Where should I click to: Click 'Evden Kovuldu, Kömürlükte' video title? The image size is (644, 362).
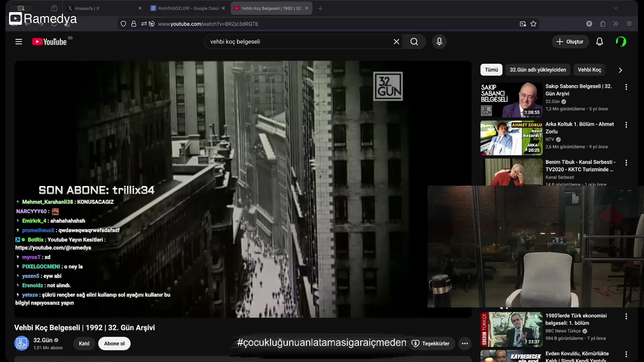pos(577,356)
